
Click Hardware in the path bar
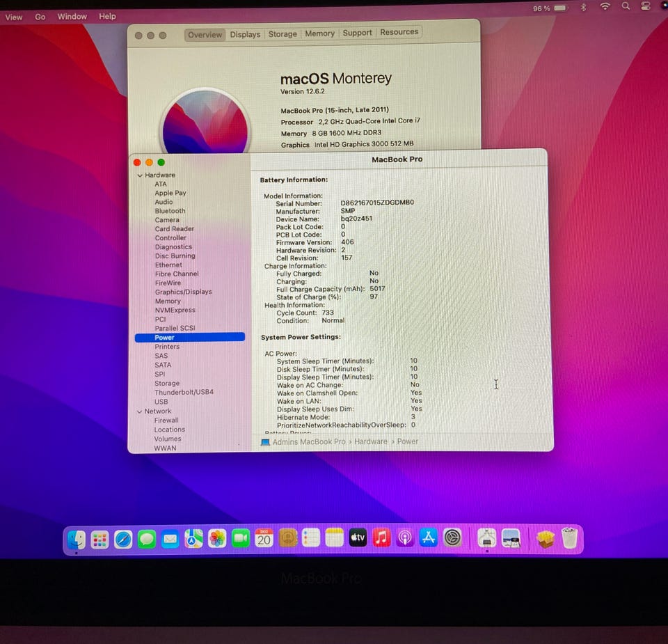371,441
